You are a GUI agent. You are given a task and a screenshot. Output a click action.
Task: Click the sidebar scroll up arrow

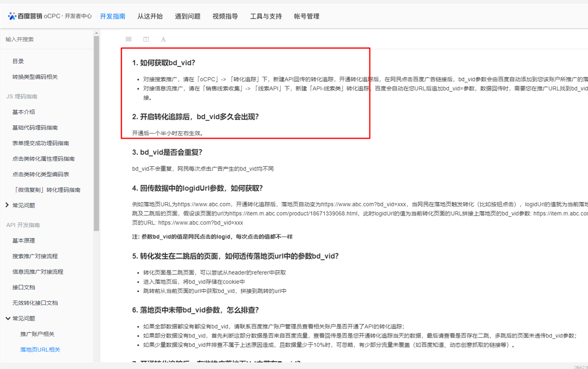[96, 33]
